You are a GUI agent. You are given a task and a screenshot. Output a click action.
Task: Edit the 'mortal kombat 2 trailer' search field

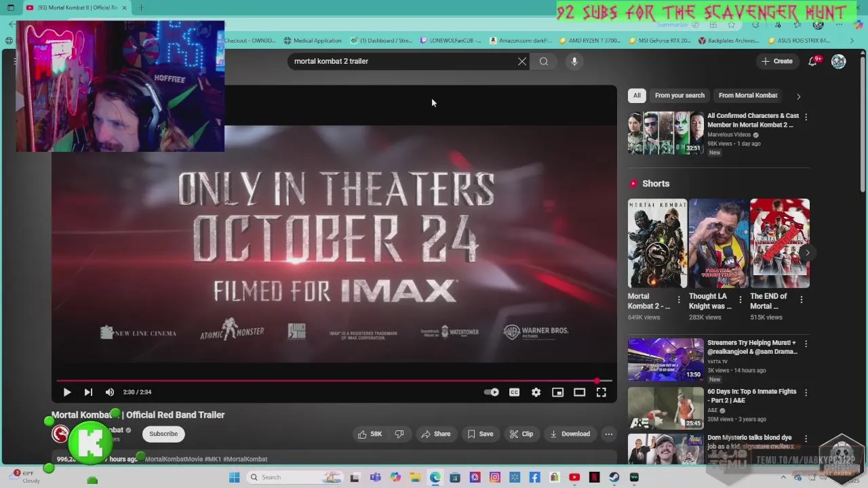click(x=403, y=62)
